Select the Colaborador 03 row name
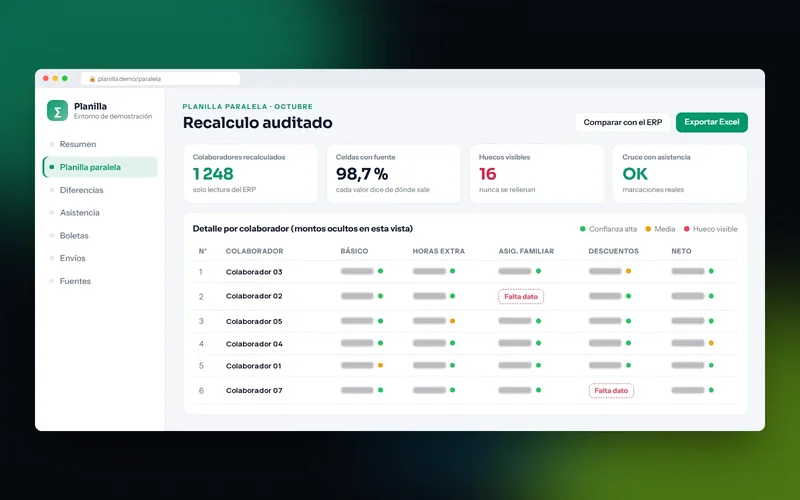The width and height of the screenshot is (800, 500). [254, 272]
